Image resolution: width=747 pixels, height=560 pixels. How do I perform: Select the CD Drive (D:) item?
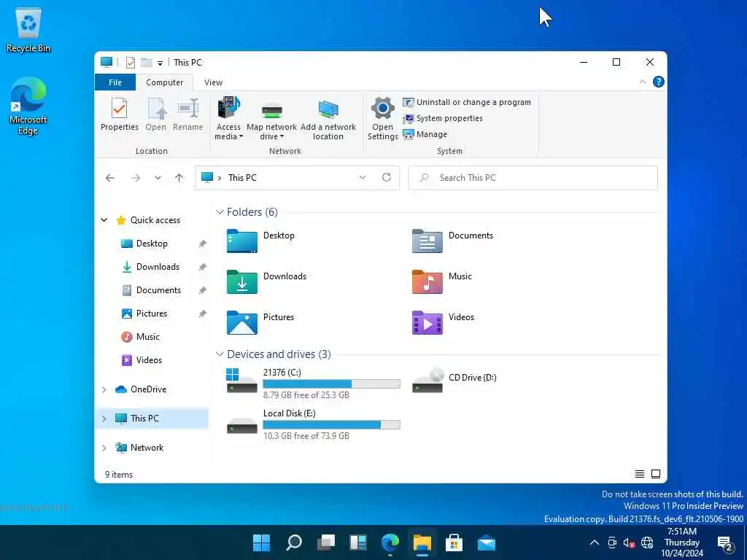454,381
